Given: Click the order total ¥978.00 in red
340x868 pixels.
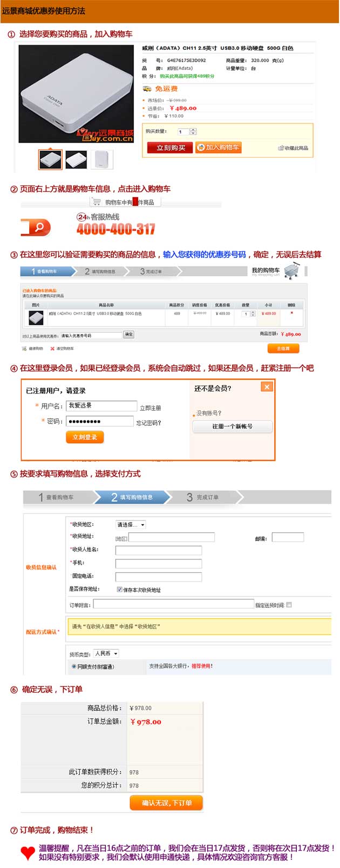Looking at the screenshot, I should pos(146,722).
